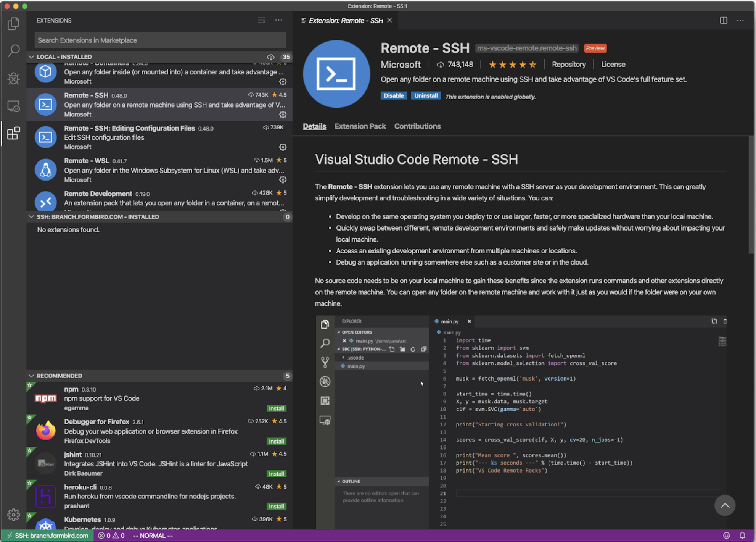The height and width of the screenshot is (542, 756).
Task: Click the scroll-to-top arrow button
Action: (725, 505)
